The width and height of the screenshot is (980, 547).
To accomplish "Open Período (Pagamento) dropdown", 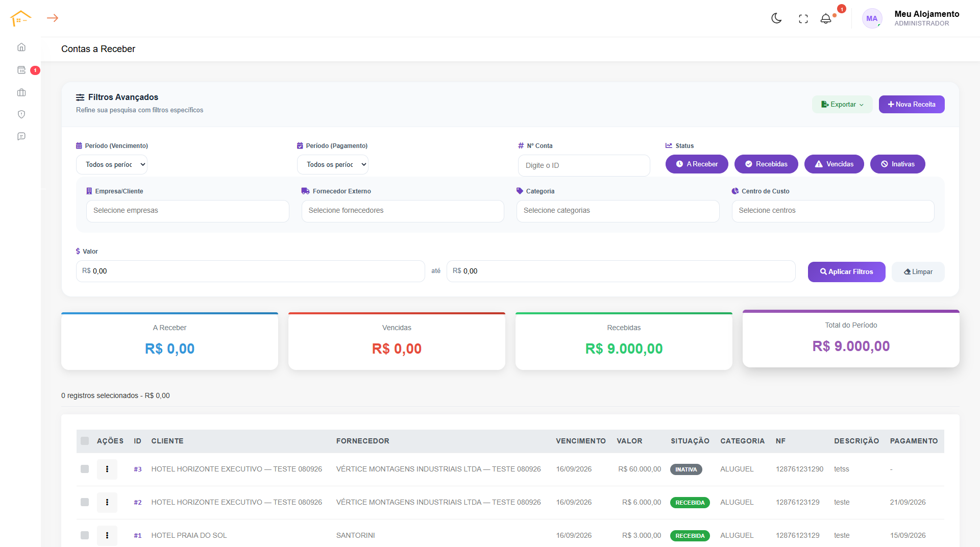I will click(x=333, y=164).
